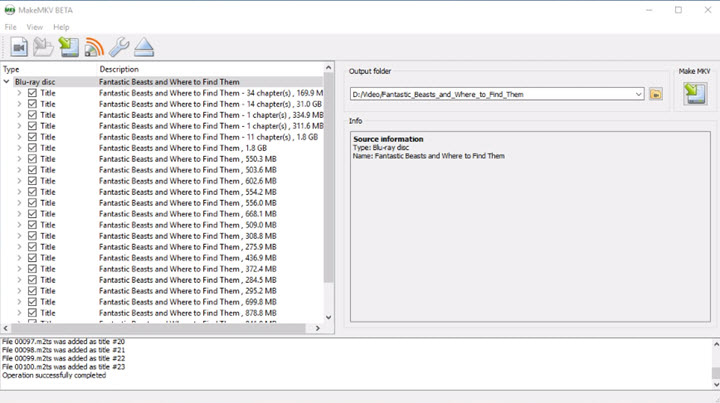The width and height of the screenshot is (720, 403).
Task: Toggle checkbox for the 550.3 MB title
Action: (x=32, y=159)
